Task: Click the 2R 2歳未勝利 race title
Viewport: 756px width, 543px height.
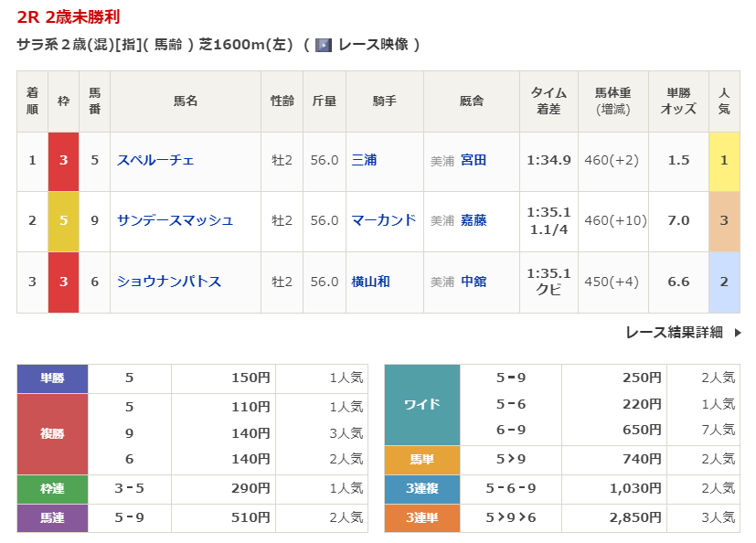Action: (69, 17)
